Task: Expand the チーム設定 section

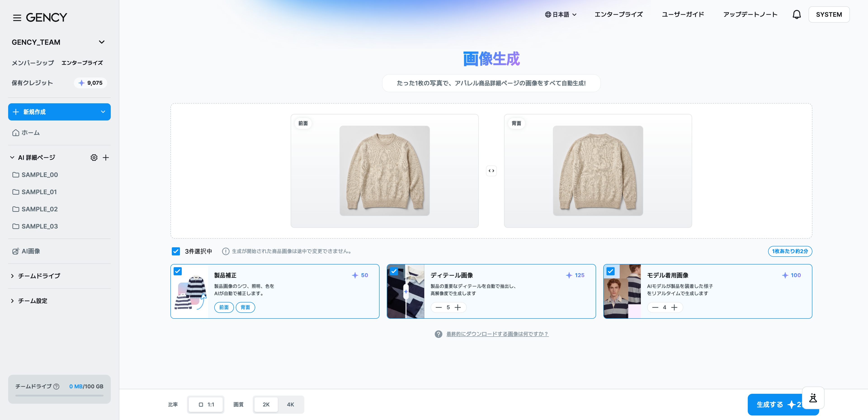Action: [x=12, y=301]
